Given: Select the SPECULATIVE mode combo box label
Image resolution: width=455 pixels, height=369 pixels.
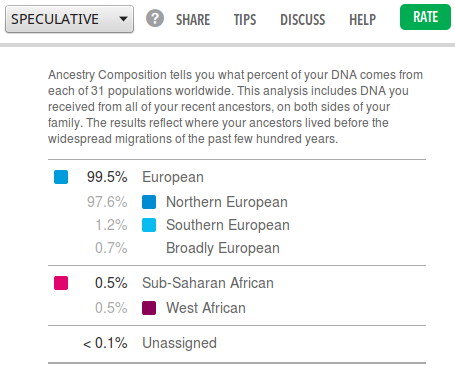Looking at the screenshot, I should [x=55, y=19].
